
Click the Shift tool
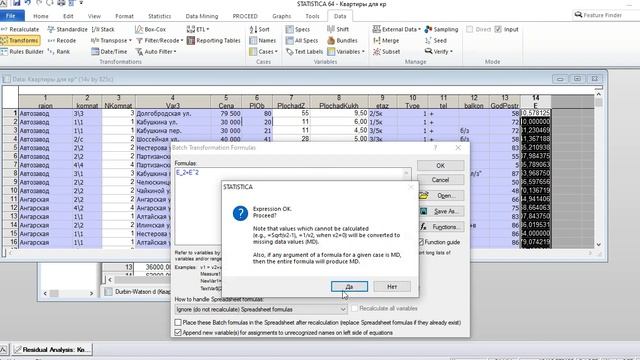pyautogui.click(x=338, y=29)
